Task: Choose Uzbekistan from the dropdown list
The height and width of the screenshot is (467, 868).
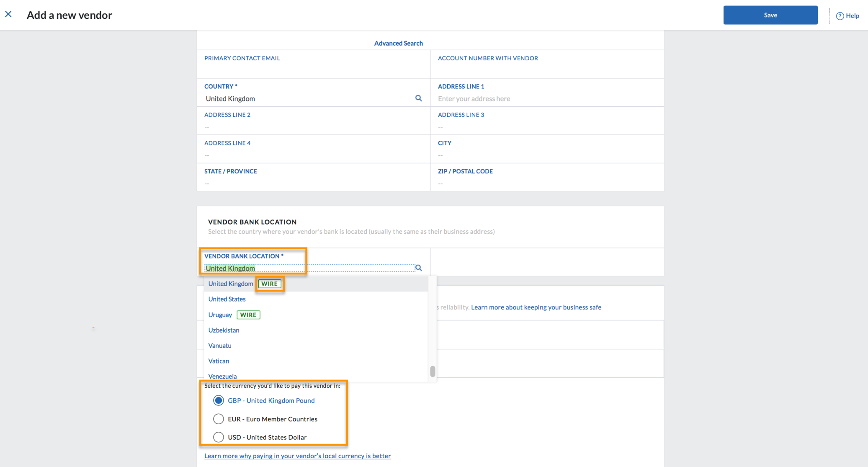Action: pos(224,330)
